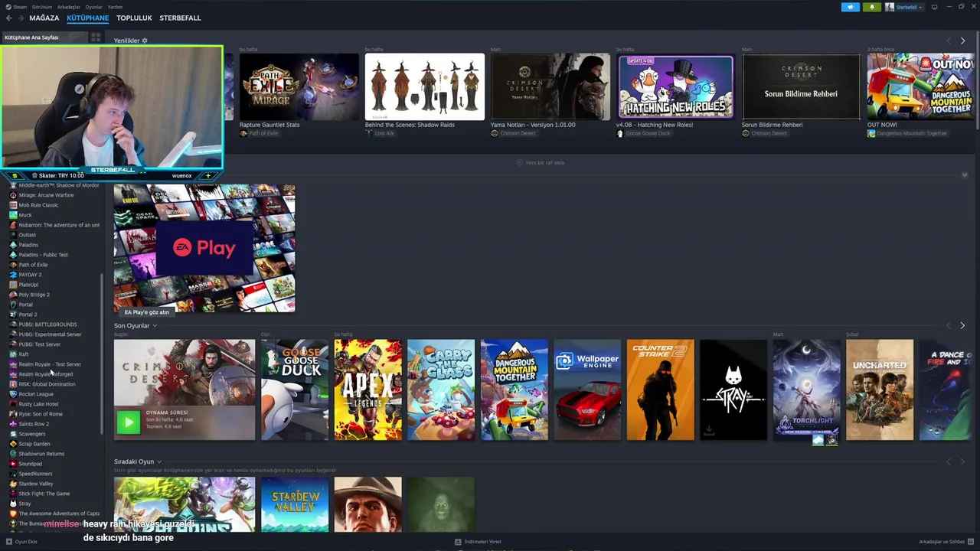Click the Paladins icon in the library list
This screenshot has width=980, height=551.
point(13,245)
